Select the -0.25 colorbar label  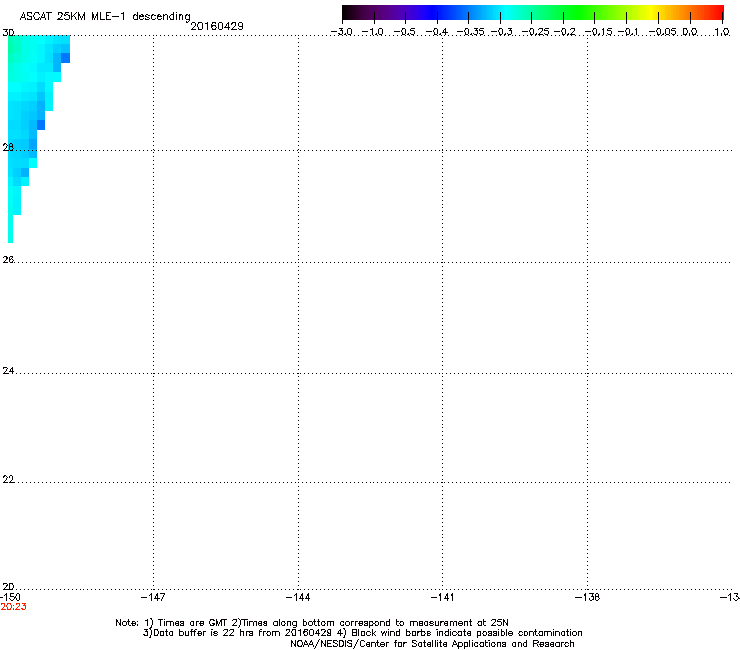click(536, 32)
